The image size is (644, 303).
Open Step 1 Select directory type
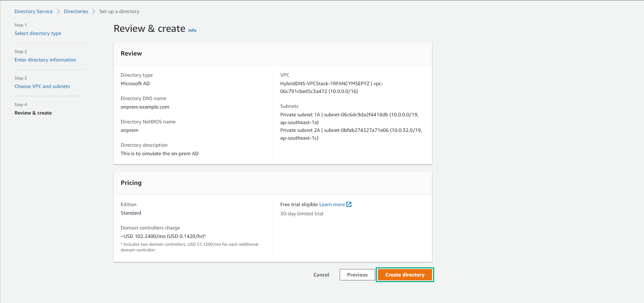[x=38, y=33]
